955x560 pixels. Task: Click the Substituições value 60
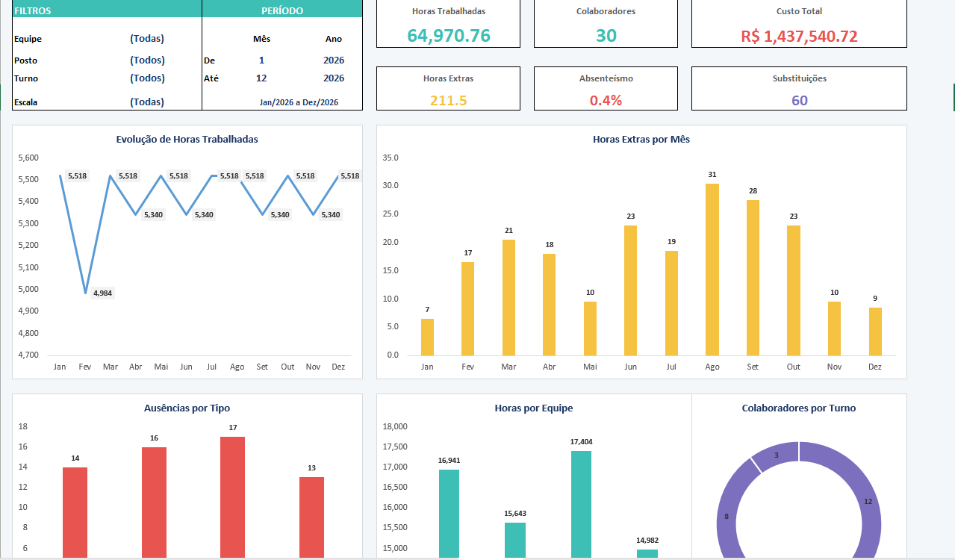800,100
